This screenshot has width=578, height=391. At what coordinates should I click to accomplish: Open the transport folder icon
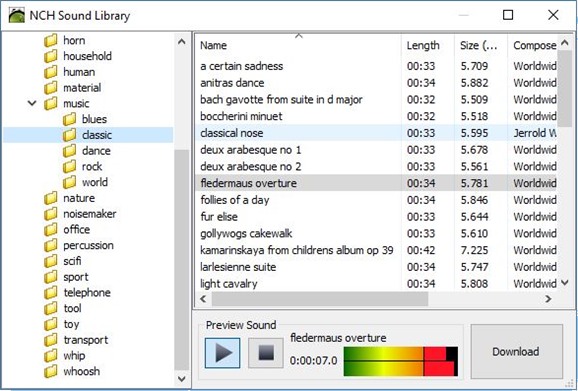click(51, 340)
